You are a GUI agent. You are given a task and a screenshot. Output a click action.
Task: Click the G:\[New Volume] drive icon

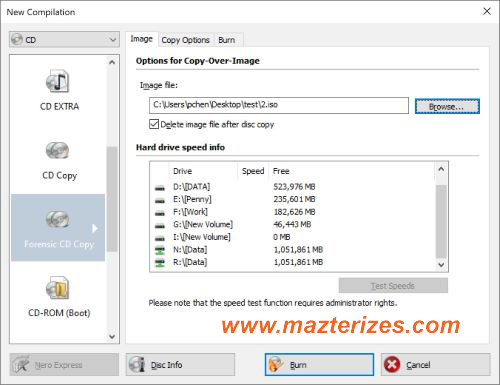(160, 225)
